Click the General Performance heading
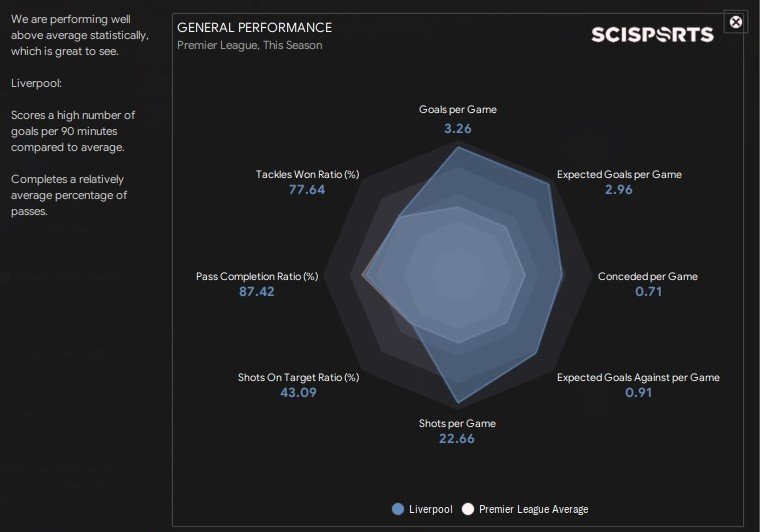The image size is (760, 532). [254, 27]
